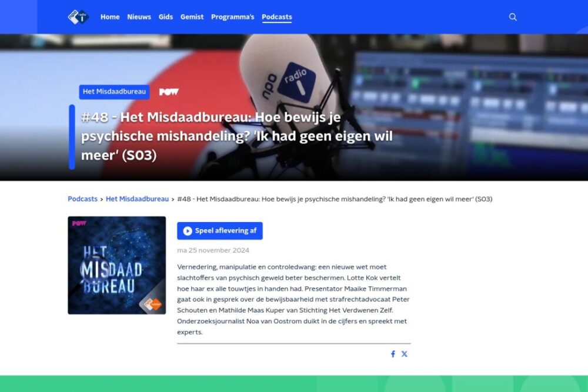588x392 pixels.
Task: Follow the Het Misdaadbureau breadcrumb link
Action: pos(137,199)
